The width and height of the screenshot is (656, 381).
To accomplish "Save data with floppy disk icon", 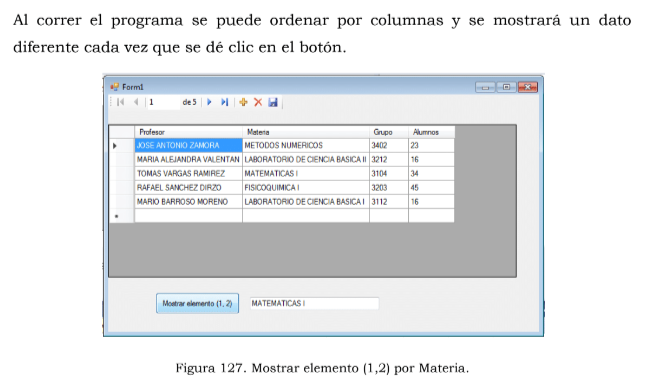I will click(273, 102).
